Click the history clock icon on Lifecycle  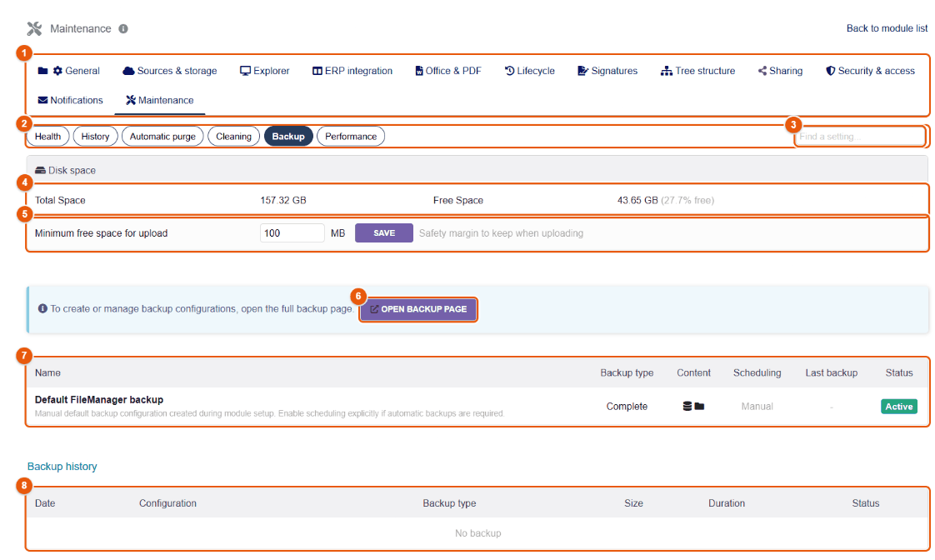click(510, 71)
